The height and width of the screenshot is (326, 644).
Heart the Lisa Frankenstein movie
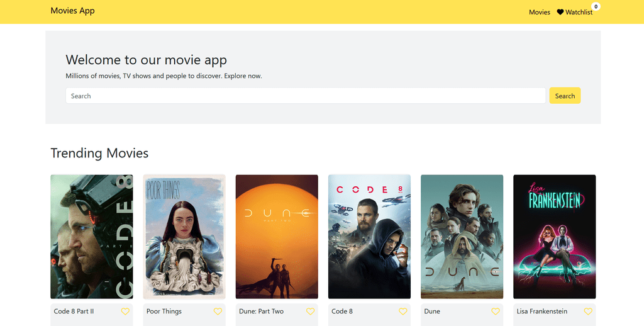(x=588, y=312)
